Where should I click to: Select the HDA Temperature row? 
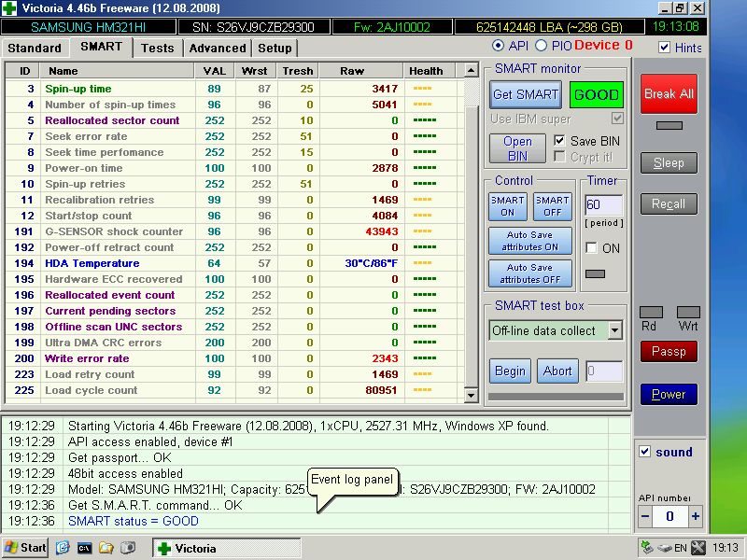tap(233, 263)
